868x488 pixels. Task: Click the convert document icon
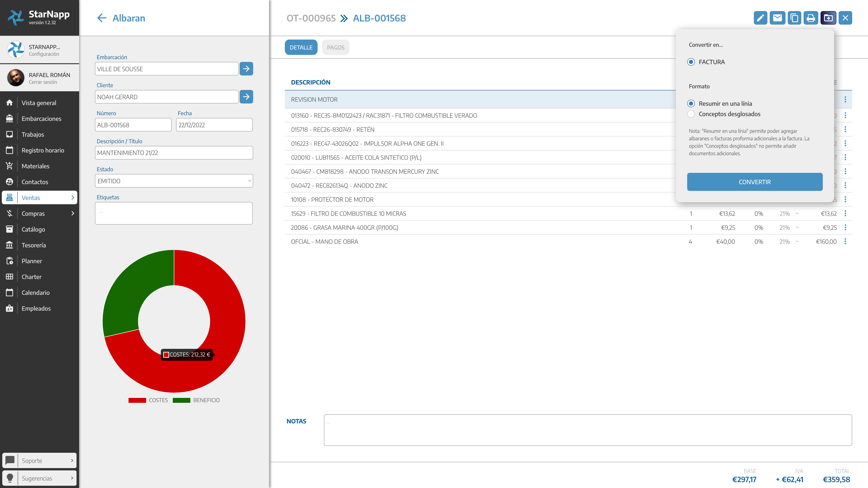point(828,18)
